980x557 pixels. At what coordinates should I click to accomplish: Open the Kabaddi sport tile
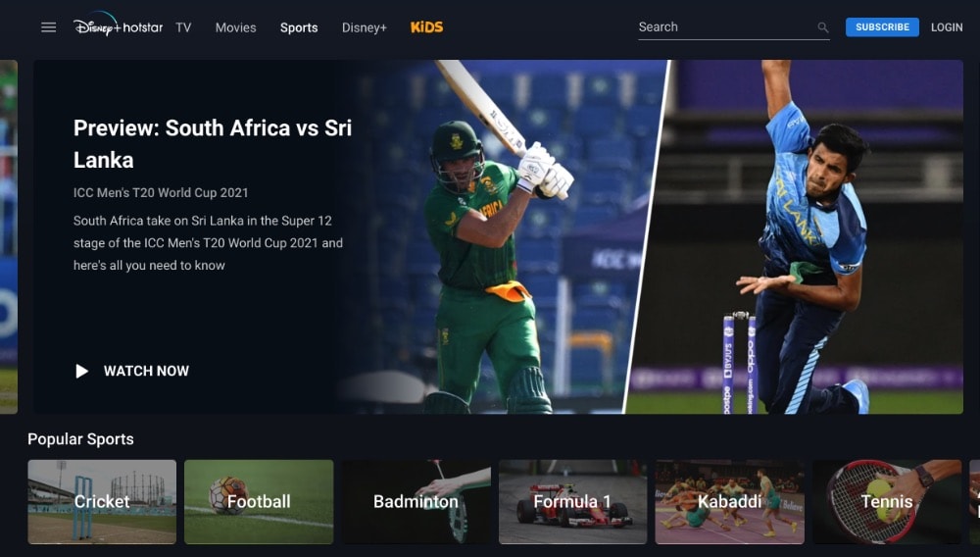pyautogui.click(x=729, y=502)
